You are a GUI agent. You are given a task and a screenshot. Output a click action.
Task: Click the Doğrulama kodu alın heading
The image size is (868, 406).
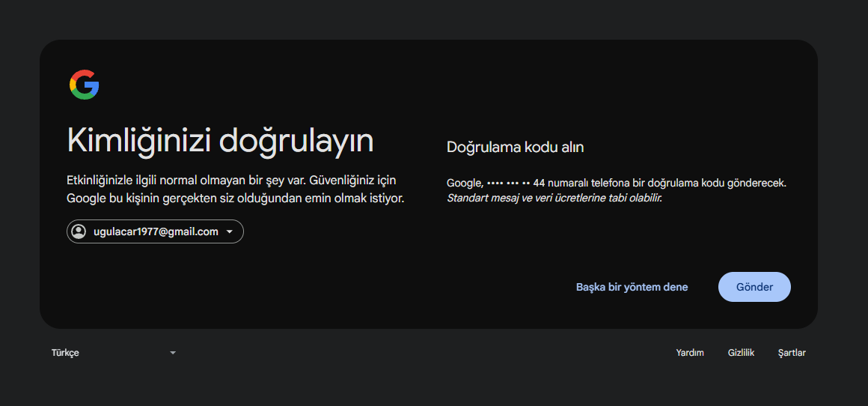click(x=516, y=148)
